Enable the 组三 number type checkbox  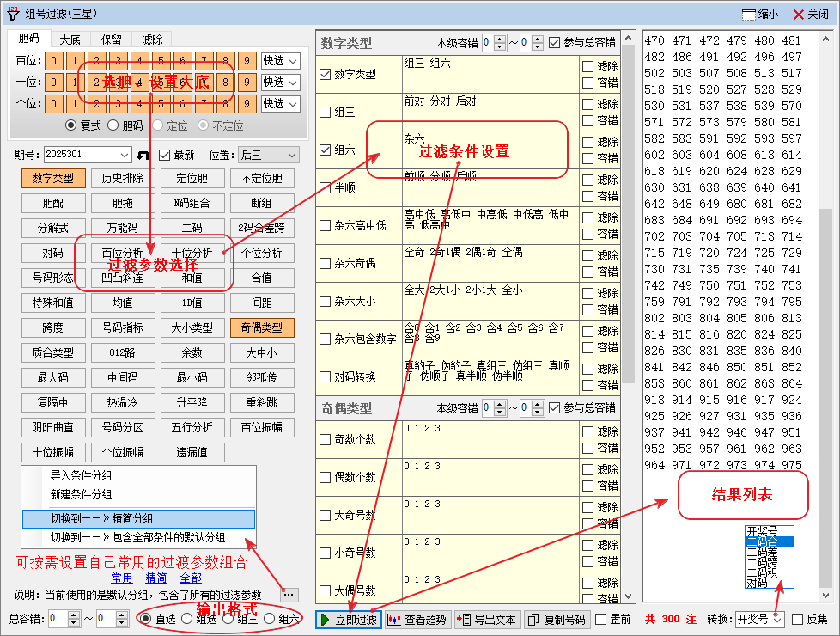pyautogui.click(x=326, y=112)
